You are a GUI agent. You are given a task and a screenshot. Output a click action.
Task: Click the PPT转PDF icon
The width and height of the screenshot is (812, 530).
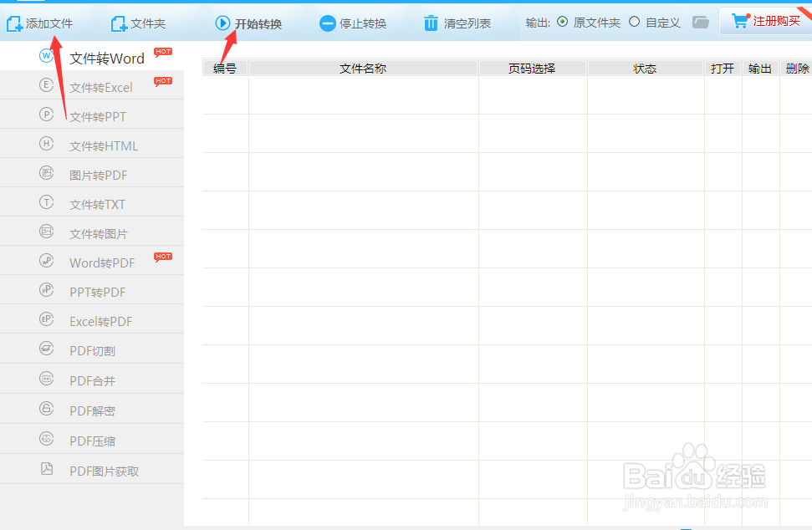point(46,290)
